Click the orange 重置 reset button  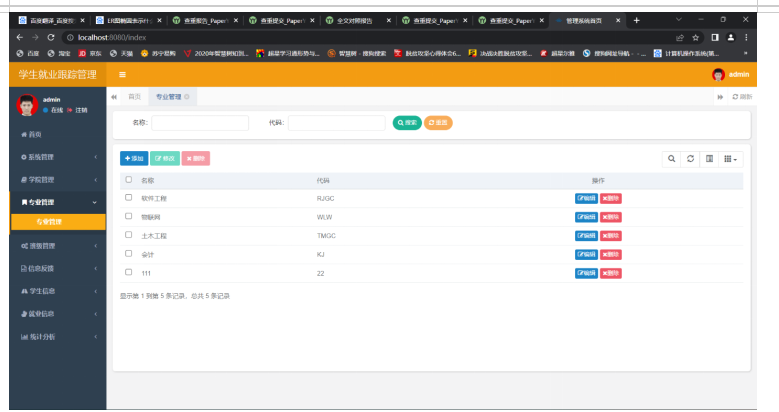(438, 123)
